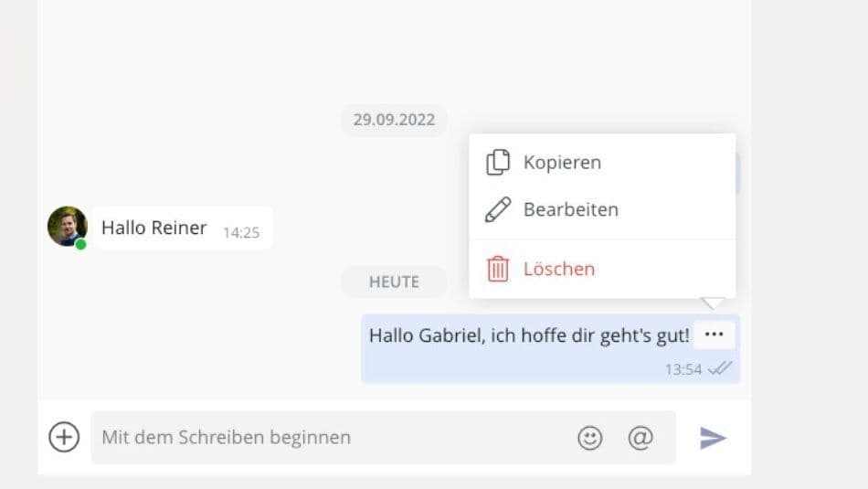Click the red trash can icon
Screen dimensions: 868x489
(498, 269)
